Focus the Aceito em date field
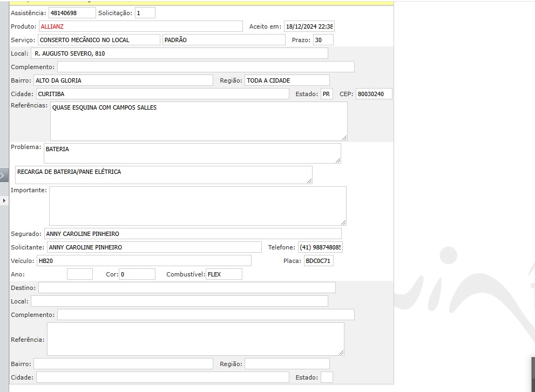The width and height of the screenshot is (535, 392). [x=309, y=26]
